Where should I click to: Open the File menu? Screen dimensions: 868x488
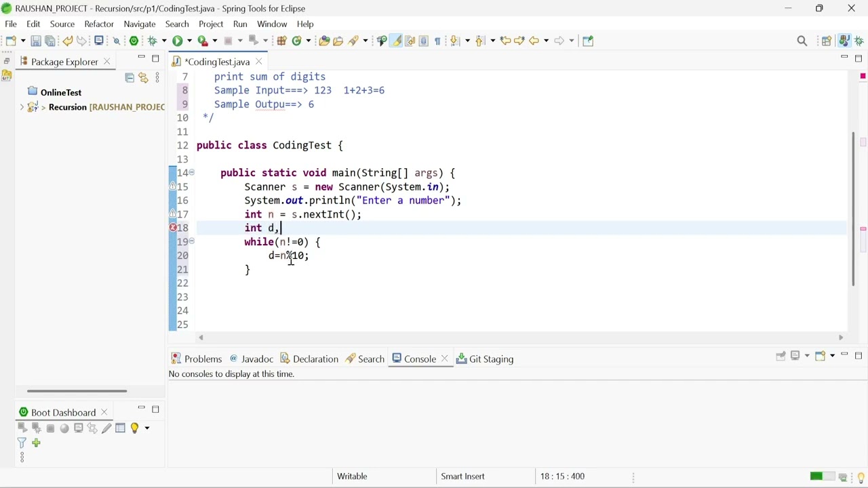(11, 24)
